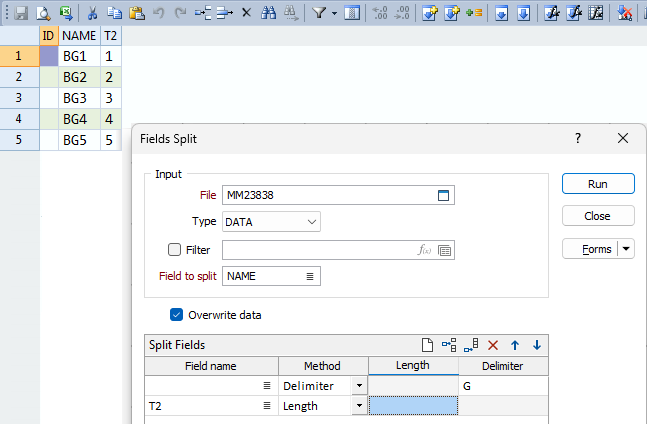The height and width of the screenshot is (424, 648).
Task: Open the Find binoculars tool
Action: coord(267,13)
